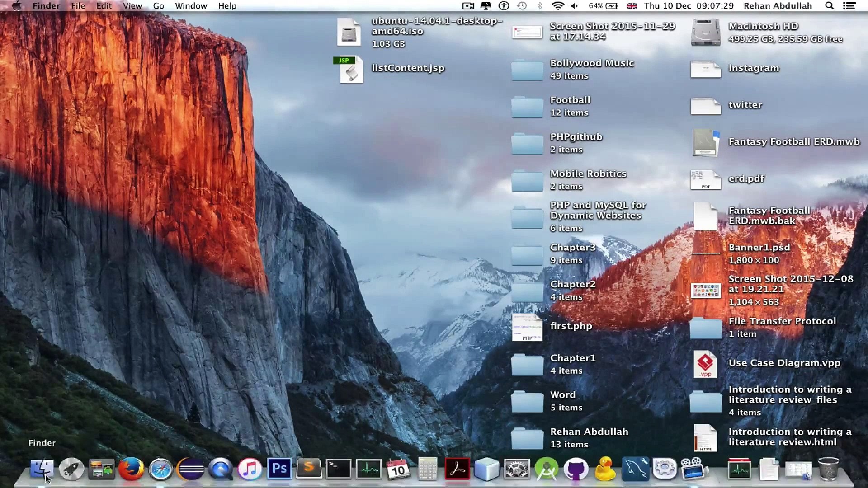Launch Cyberduck from the Dock

point(605,469)
